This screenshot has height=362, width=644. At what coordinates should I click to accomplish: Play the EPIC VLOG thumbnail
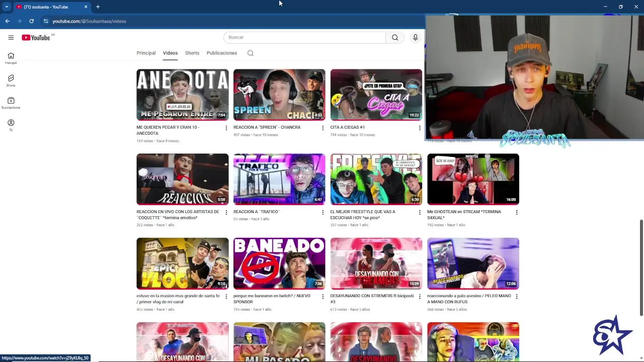point(182,263)
